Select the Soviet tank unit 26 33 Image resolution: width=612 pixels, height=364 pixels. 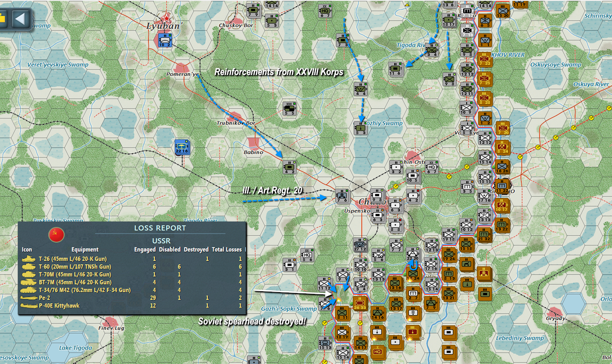click(x=360, y=303)
